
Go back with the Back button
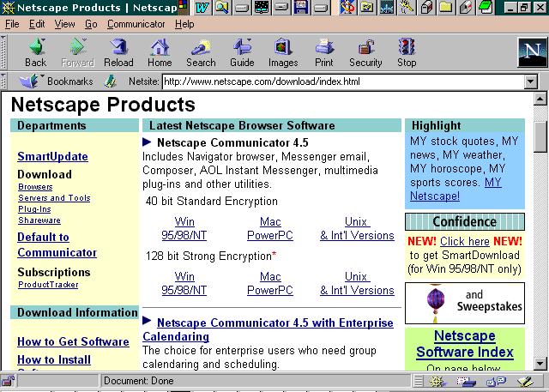tap(36, 52)
